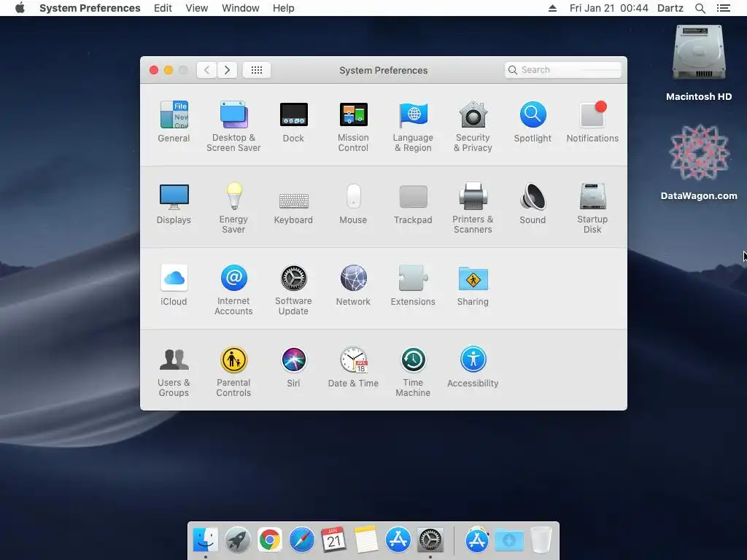Open Printers & Scanners preferences
This screenshot has width=747, height=560.
[473, 208]
